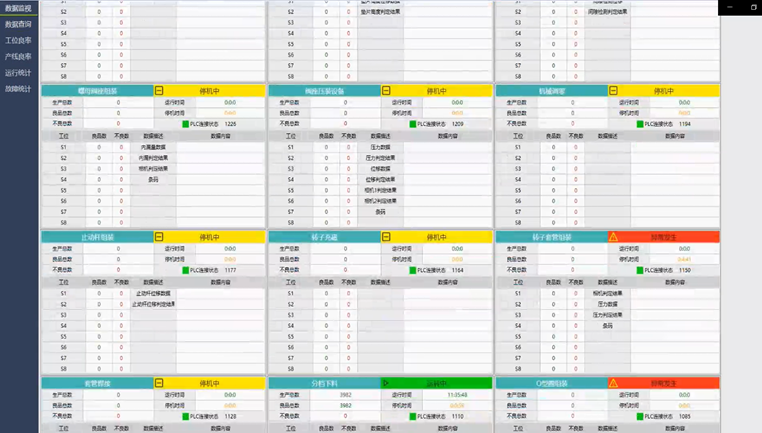
Task: Open the 运行统计 sidebar page
Action: pyautogui.click(x=18, y=73)
